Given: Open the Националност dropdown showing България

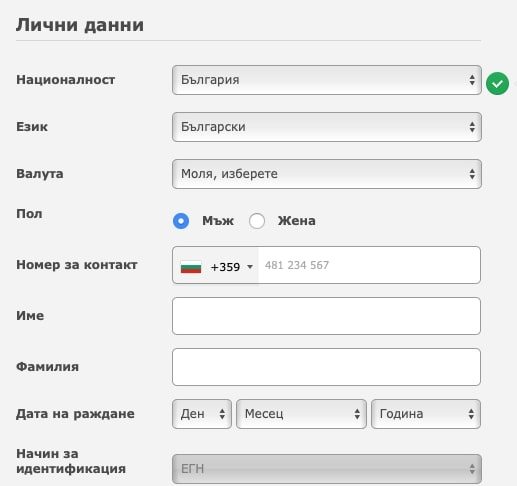Looking at the screenshot, I should (x=327, y=80).
